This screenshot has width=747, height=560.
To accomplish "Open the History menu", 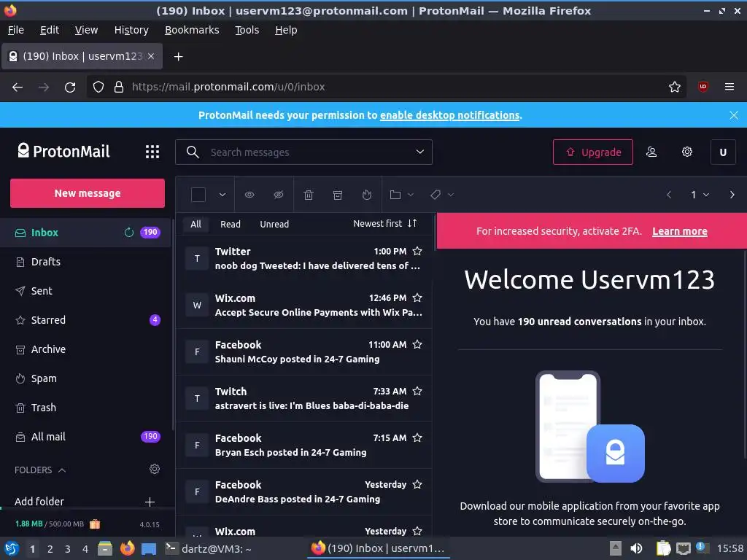I will coord(131,30).
